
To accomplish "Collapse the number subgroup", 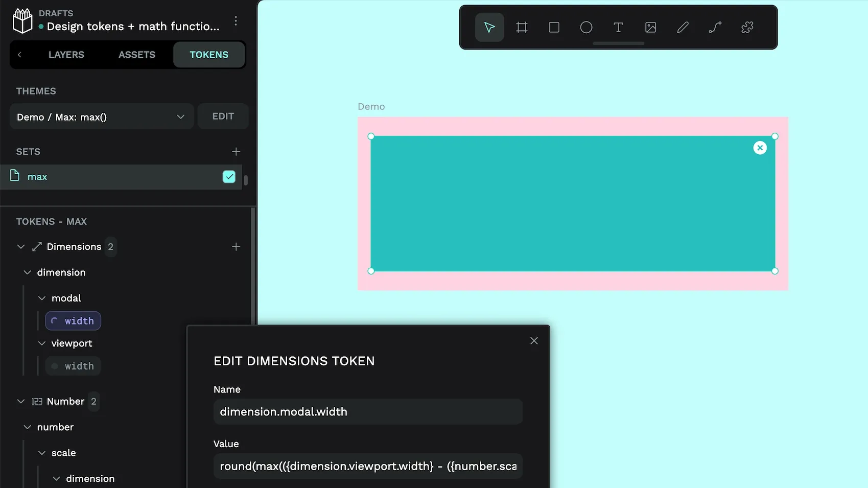I will [x=28, y=427].
